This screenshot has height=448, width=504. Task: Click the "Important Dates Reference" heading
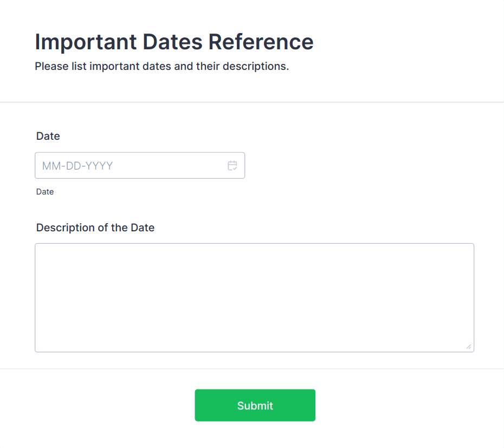[174, 42]
